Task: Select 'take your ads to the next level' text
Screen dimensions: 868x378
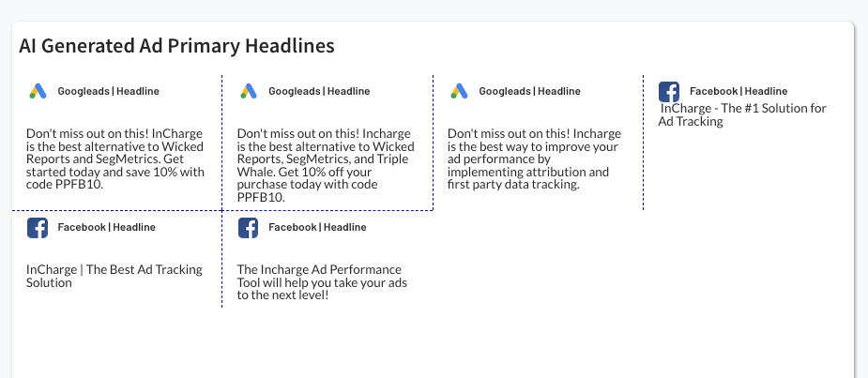Action: pyautogui.click(x=322, y=282)
